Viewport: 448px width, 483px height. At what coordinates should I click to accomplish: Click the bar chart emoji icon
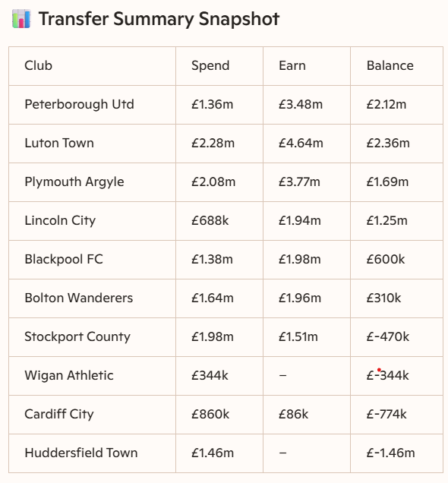click(21, 19)
